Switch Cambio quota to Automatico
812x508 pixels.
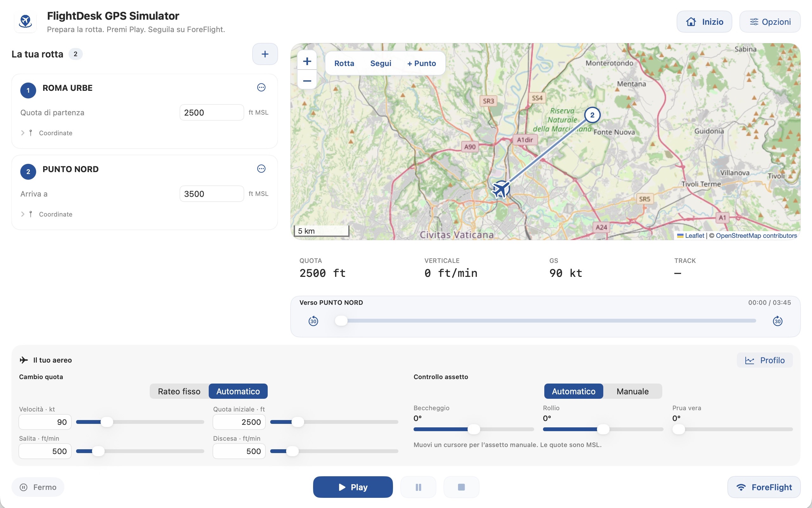coord(238,391)
